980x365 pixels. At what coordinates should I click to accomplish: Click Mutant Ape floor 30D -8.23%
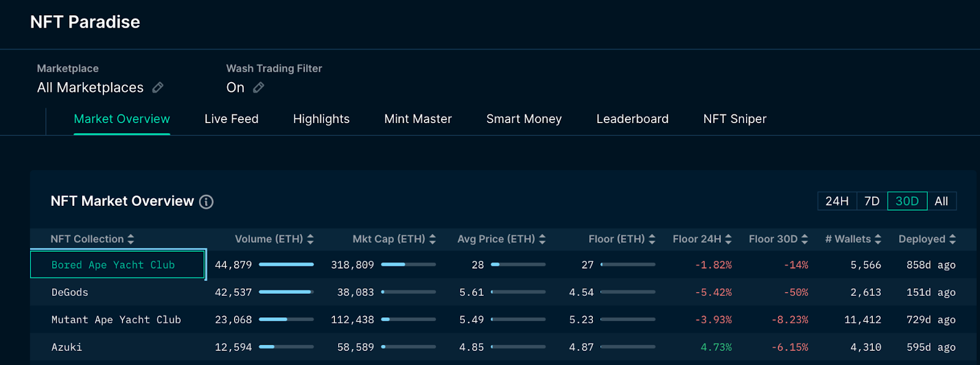(790, 320)
